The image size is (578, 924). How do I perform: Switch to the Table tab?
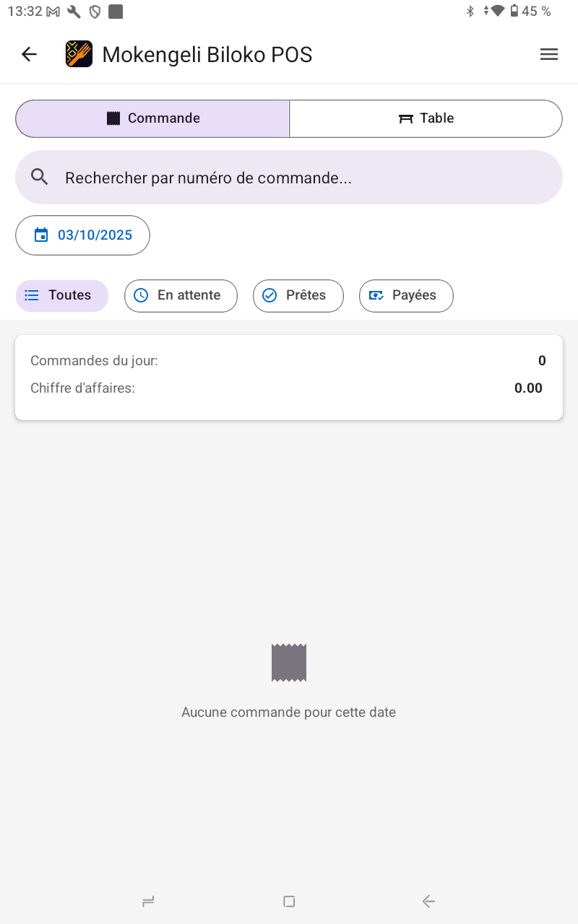tap(426, 118)
